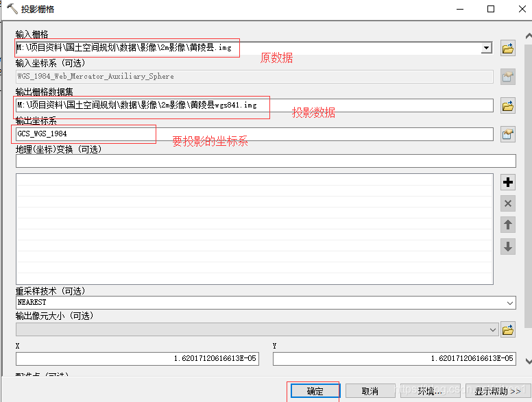This screenshot has height=402, width=532.
Task: Browse for input raster folder icon
Action: (x=508, y=49)
